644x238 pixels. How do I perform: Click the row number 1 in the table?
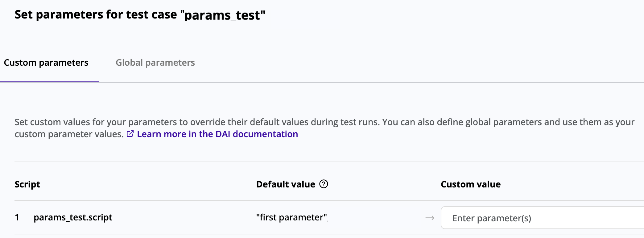[17, 217]
